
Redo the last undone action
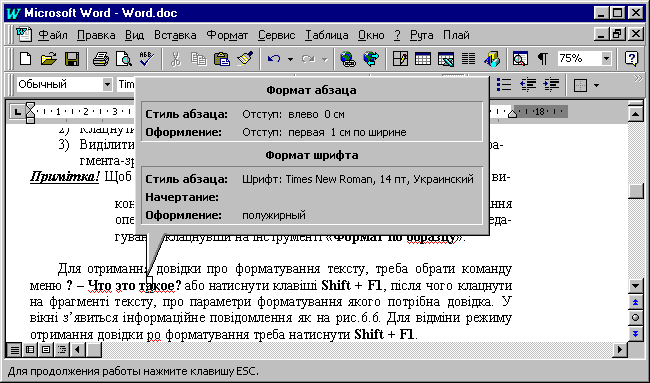[x=309, y=59]
